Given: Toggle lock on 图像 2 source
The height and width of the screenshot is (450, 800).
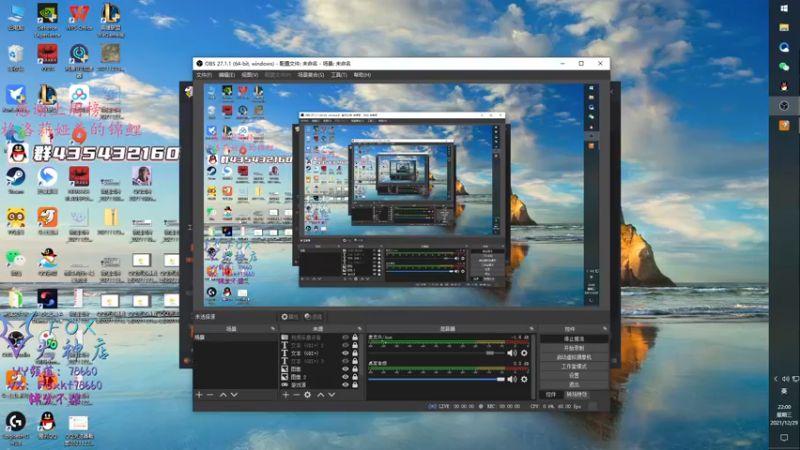Looking at the screenshot, I should 355,377.
